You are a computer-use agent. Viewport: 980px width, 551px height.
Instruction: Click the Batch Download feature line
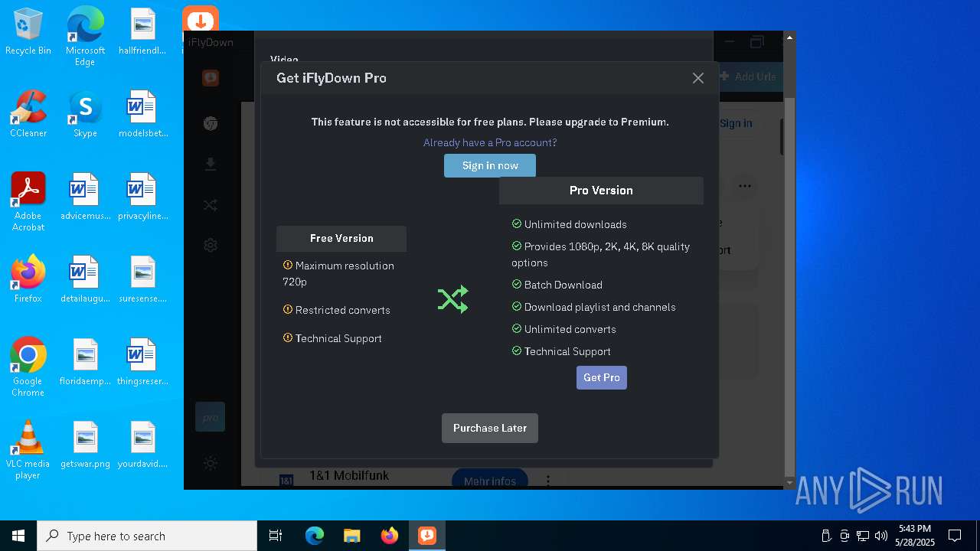pyautogui.click(x=557, y=285)
